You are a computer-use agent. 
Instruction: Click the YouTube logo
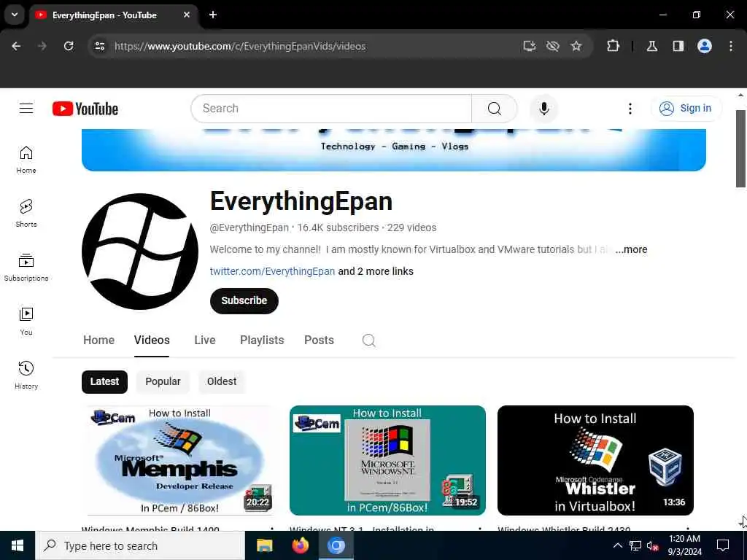tap(85, 109)
